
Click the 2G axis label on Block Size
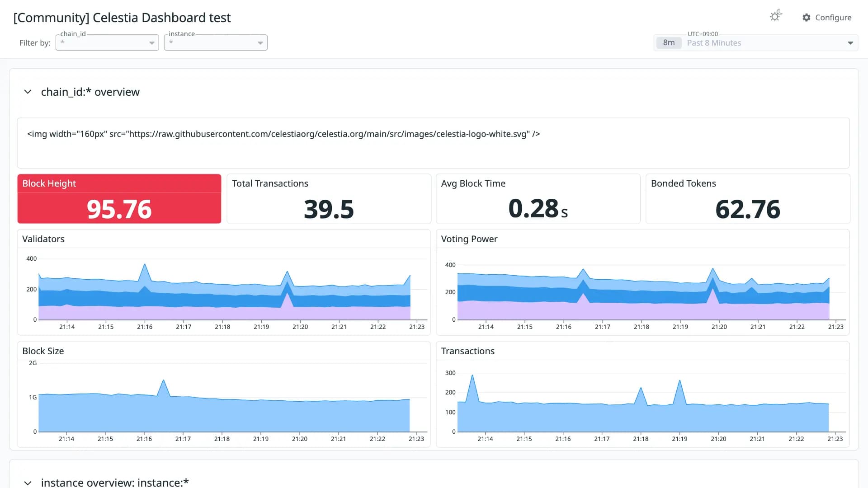click(x=33, y=363)
